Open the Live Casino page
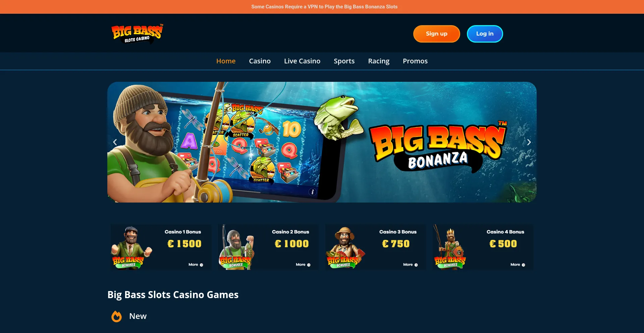 tap(302, 61)
